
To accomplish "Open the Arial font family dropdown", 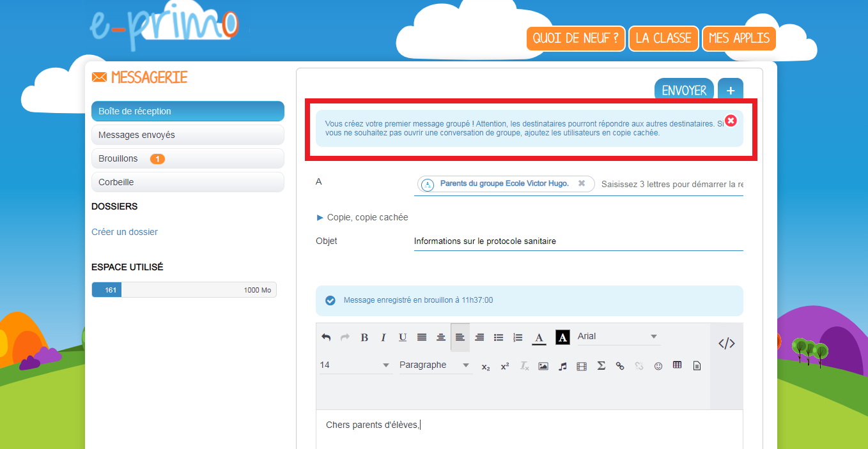I will click(x=618, y=337).
